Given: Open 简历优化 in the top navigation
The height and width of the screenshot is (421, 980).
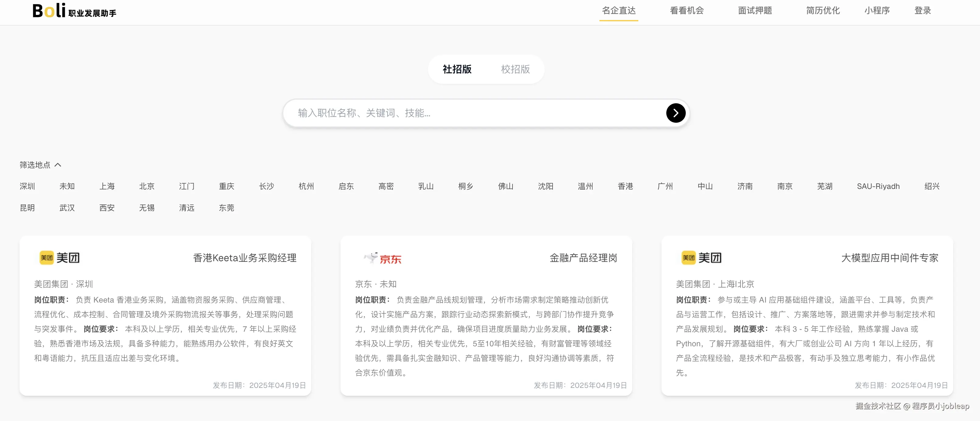Looking at the screenshot, I should [x=823, y=11].
